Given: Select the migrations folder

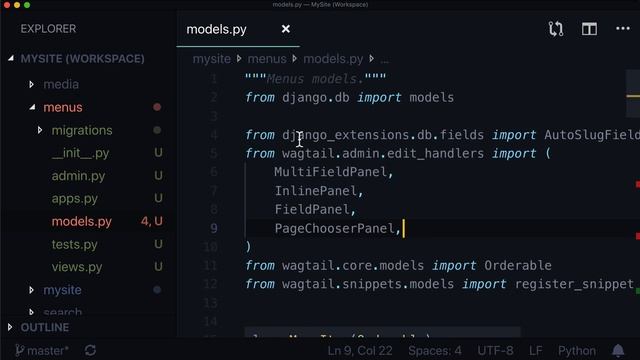Looking at the screenshot, I should (82, 130).
